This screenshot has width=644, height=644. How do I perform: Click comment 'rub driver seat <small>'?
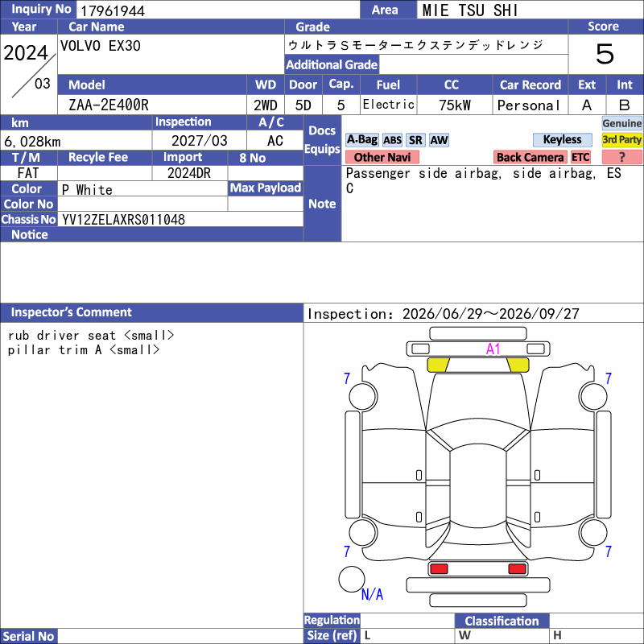pyautogui.click(x=91, y=335)
